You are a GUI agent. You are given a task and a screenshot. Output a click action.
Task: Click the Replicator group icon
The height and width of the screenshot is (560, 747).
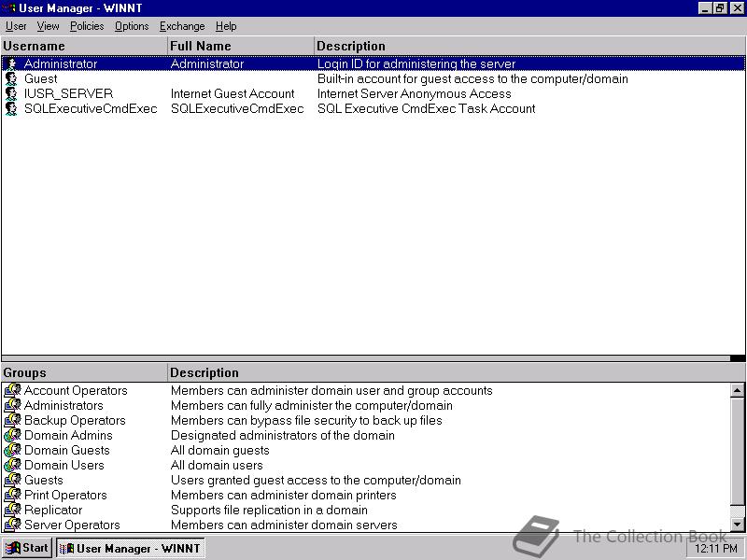coord(13,511)
